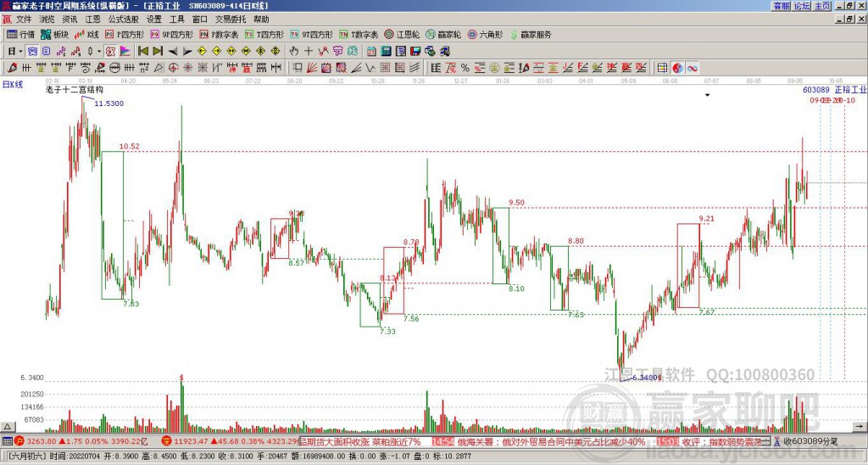
Task: Open the 赢家轮 tool
Action: pyautogui.click(x=444, y=34)
